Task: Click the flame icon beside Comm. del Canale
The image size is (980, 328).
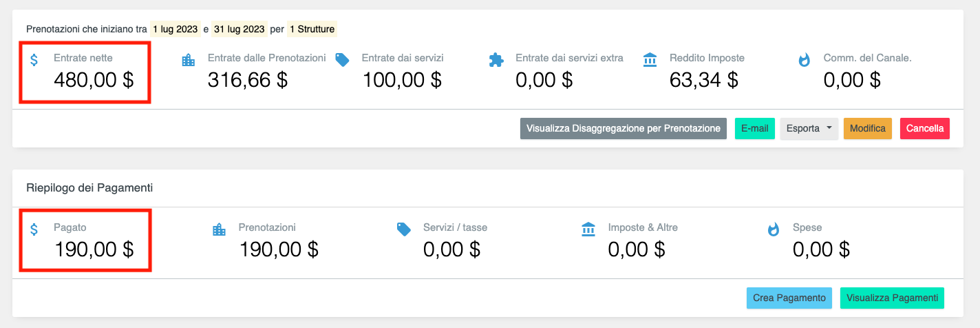Action: (804, 60)
